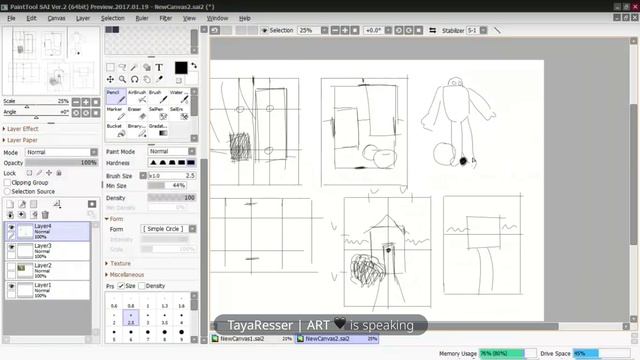
Task: Select the Zoom magnifier tool
Action: pyautogui.click(x=122, y=79)
